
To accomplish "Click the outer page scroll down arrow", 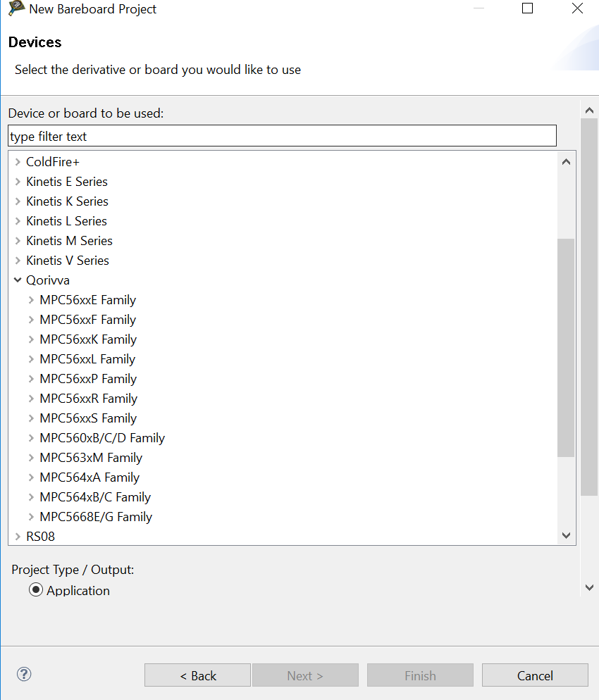I will (x=589, y=587).
